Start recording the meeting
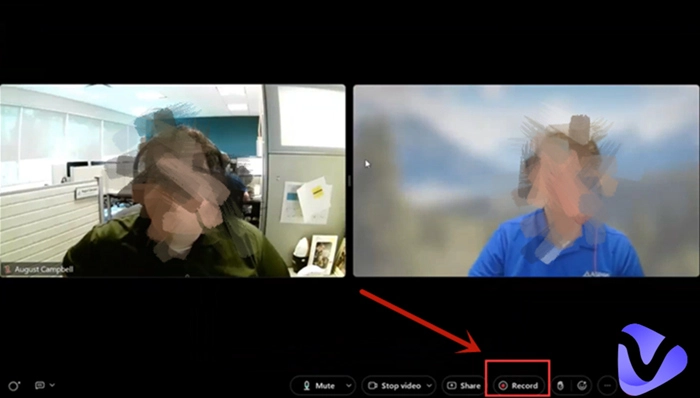This screenshot has height=398, width=700. tap(518, 386)
